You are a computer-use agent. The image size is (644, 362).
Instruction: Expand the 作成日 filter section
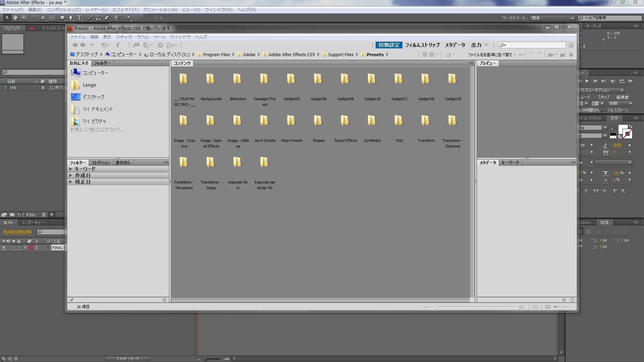(71, 175)
